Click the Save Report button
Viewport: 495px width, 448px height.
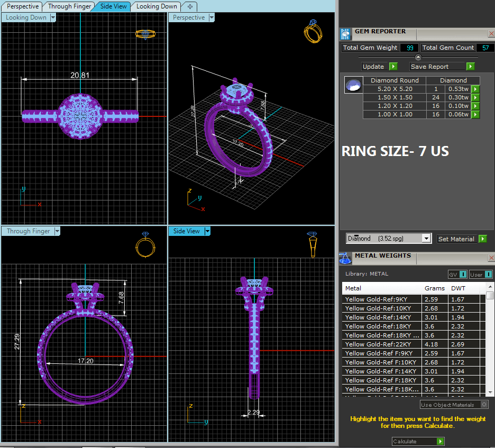tap(442, 67)
